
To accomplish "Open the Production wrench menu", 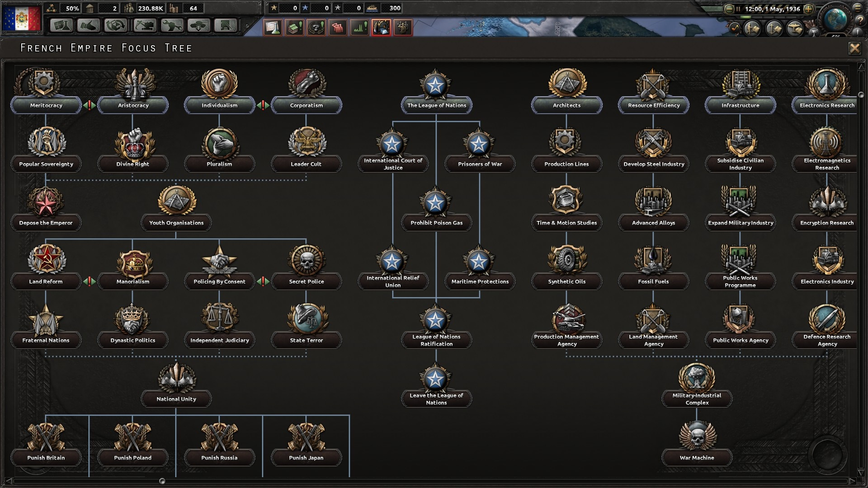I will (172, 25).
